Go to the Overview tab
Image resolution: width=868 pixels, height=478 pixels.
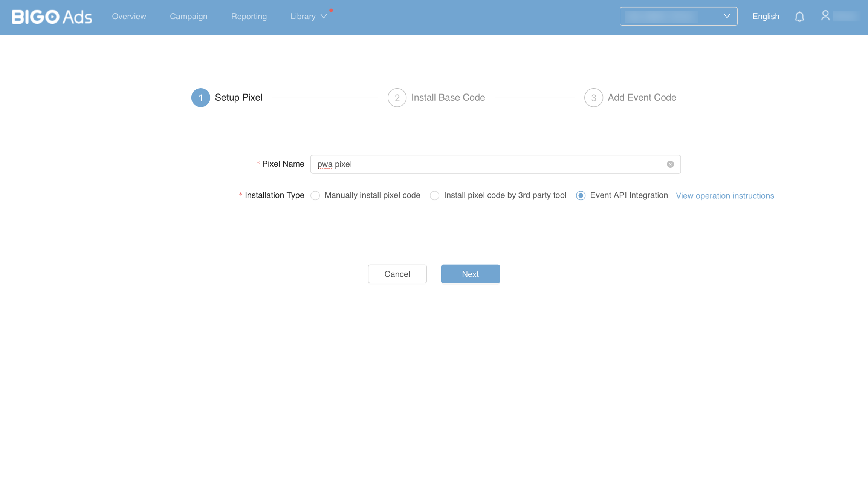click(x=129, y=17)
